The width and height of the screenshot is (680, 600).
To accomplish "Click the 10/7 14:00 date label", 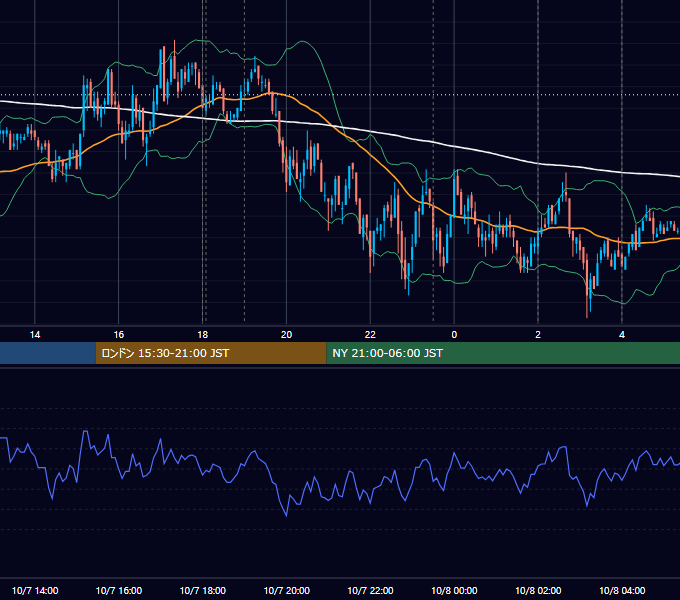I will [x=35, y=590].
